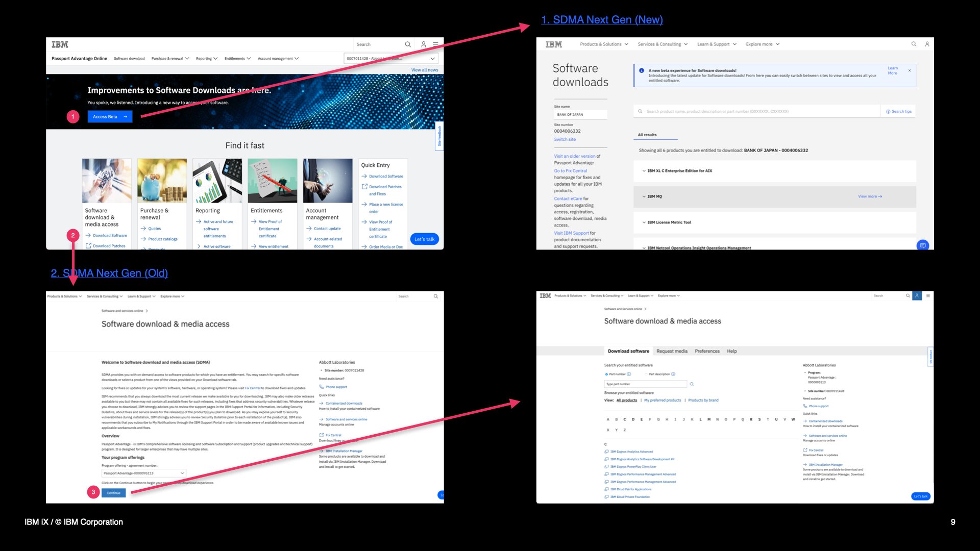980x551 pixels.
Task: Open Products & Solutions menu on Software downloads page
Action: coord(604,44)
